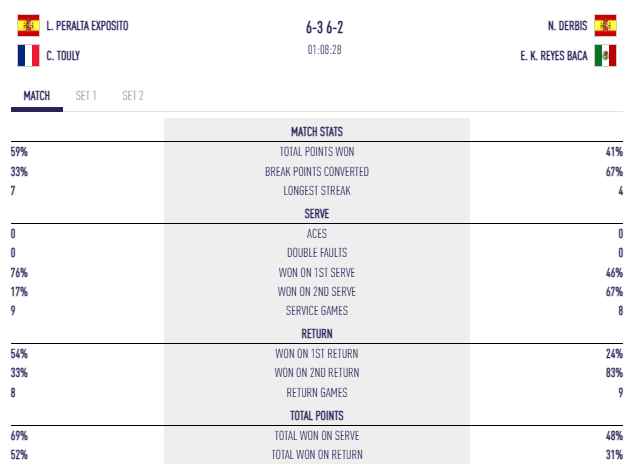
Task: Switch to the Match tab
Action: click(36, 96)
